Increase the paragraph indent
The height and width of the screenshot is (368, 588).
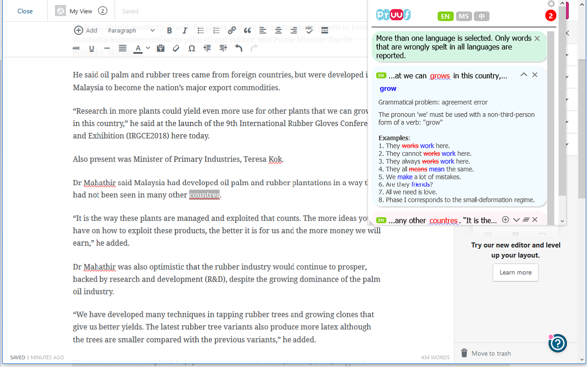coord(223,48)
